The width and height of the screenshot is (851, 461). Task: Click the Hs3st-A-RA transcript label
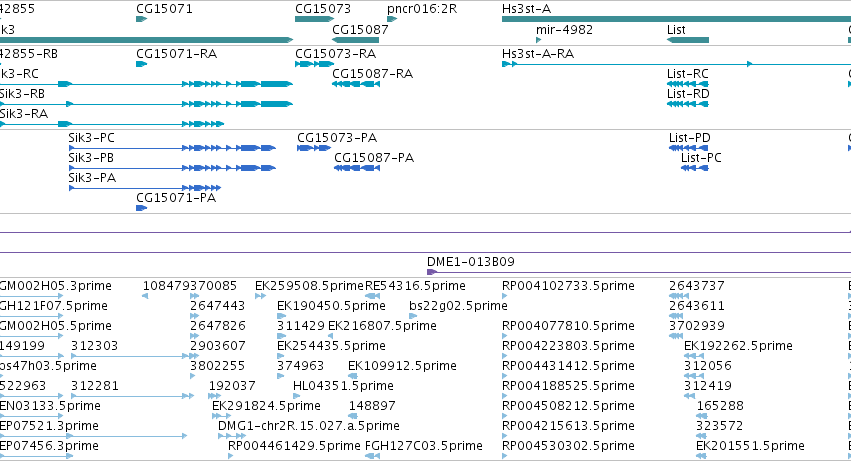coord(538,54)
